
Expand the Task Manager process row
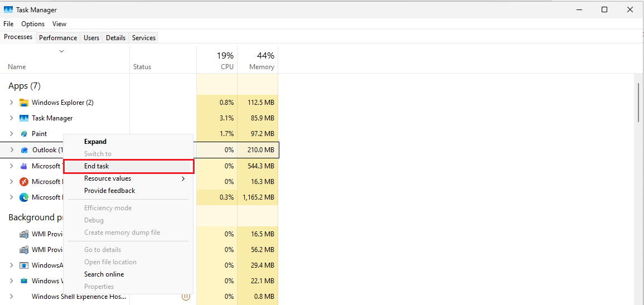coord(12,118)
